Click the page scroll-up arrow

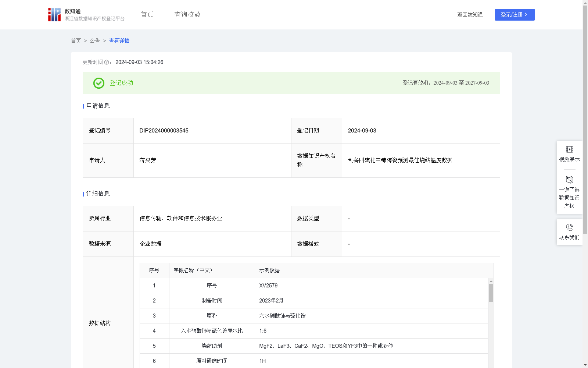coord(585,3)
